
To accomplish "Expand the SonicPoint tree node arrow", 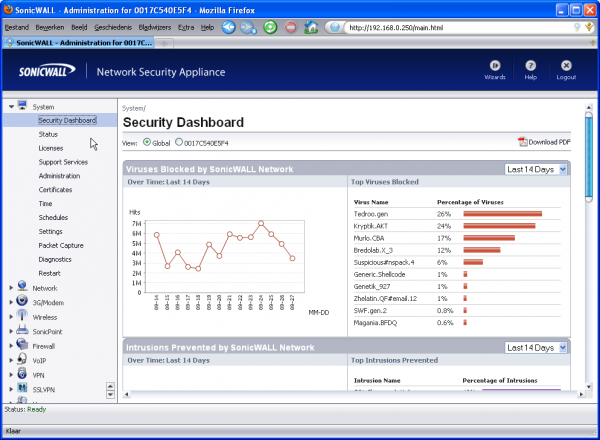I will 11,331.
